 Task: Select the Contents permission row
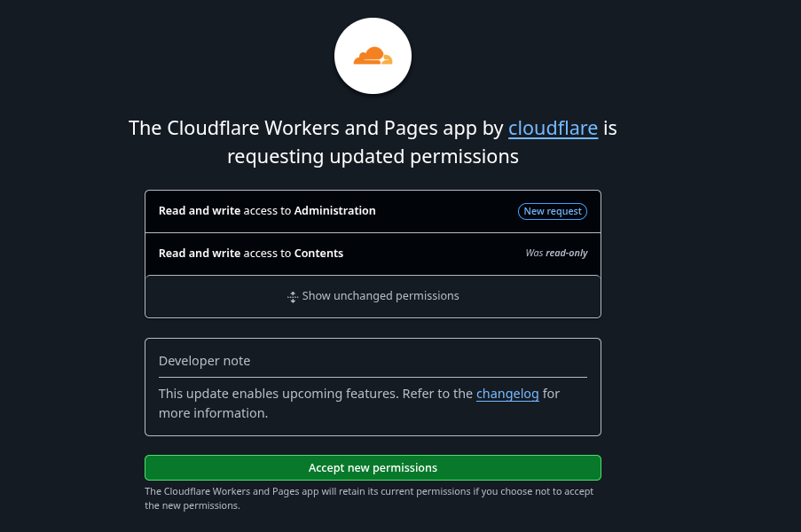tap(373, 254)
